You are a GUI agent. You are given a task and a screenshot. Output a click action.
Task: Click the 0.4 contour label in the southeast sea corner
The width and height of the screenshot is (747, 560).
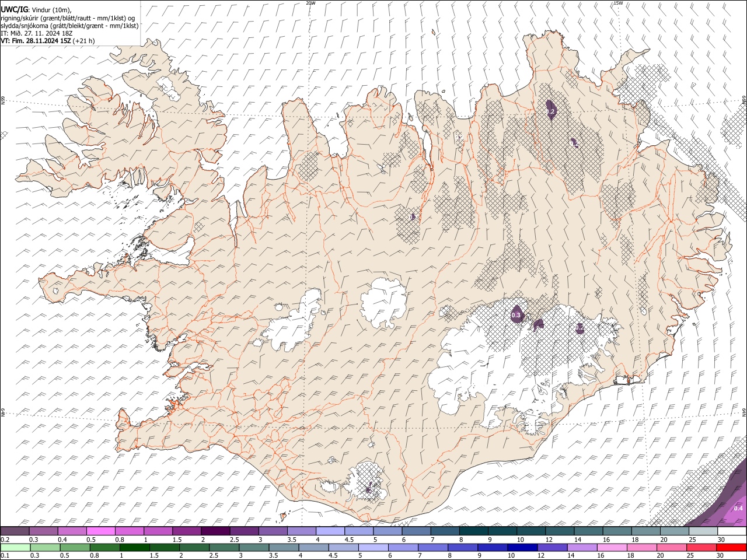tap(738, 508)
